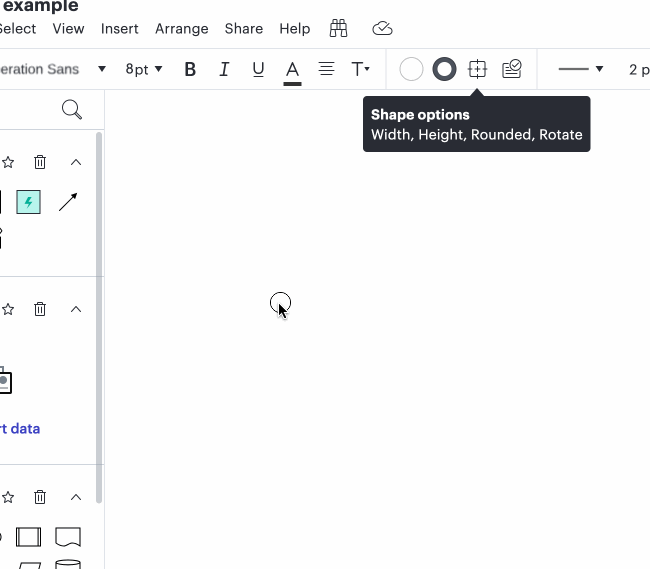Image resolution: width=650 pixels, height=569 pixels.
Task: Open the Arrange menu
Action: click(x=182, y=29)
